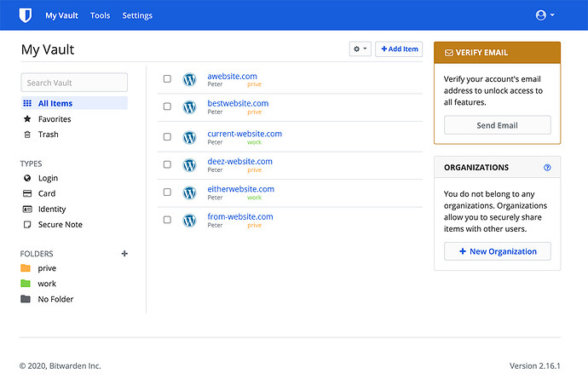Click the Favorites star icon
Image resolution: width=588 pixels, height=379 pixels.
pyautogui.click(x=27, y=119)
